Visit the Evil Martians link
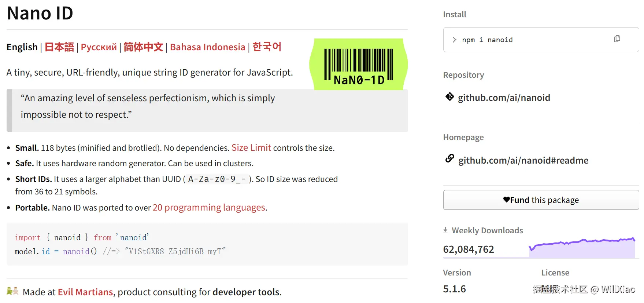Image resolution: width=644 pixels, height=303 pixels. pos(85,292)
